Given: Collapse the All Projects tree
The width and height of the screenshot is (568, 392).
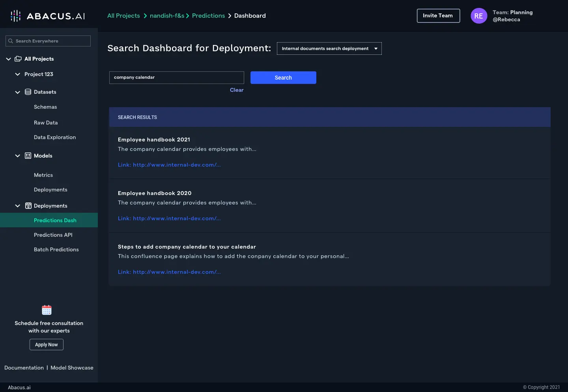Looking at the screenshot, I should click(x=8, y=59).
